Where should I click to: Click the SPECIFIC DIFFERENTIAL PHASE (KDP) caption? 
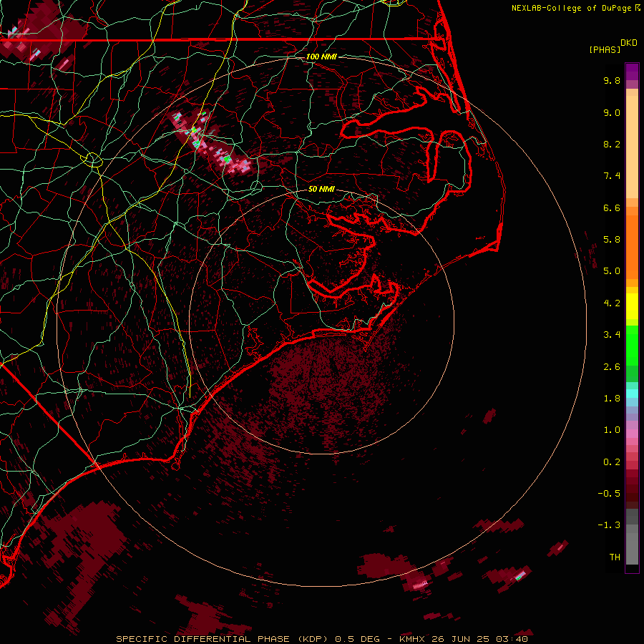coord(222,639)
